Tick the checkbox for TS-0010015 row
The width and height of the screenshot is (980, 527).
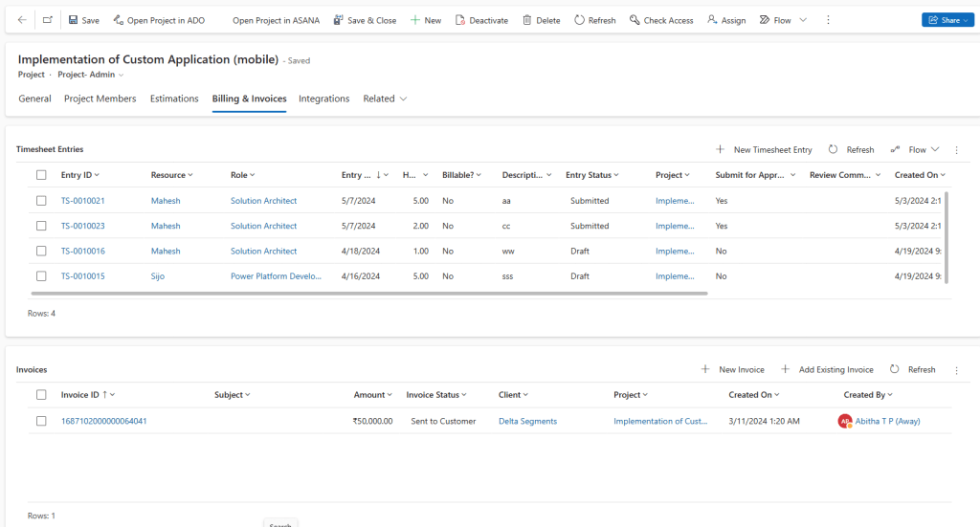[x=41, y=275]
